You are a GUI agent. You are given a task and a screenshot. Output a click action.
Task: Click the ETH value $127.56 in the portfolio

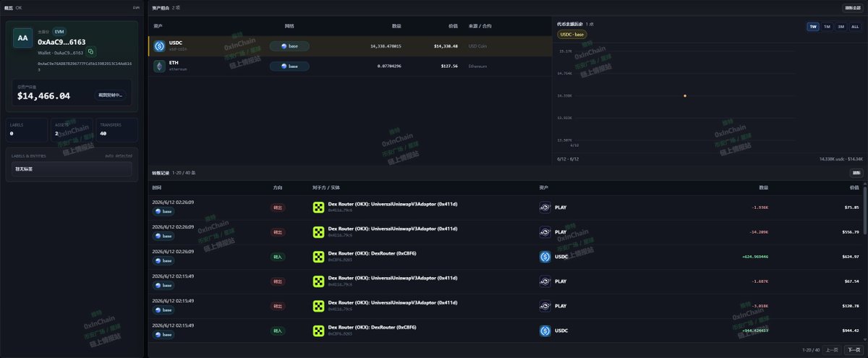(x=450, y=67)
